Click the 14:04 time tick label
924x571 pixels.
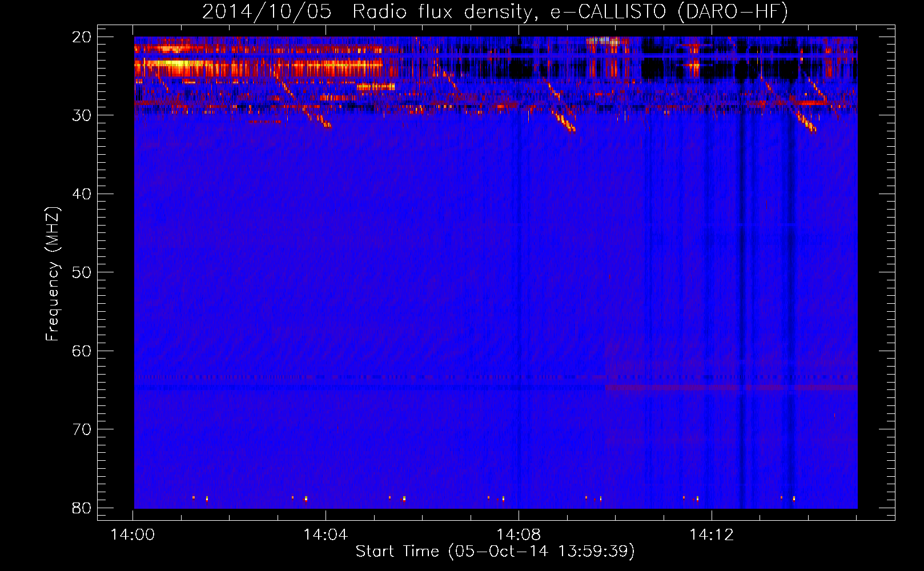click(326, 534)
